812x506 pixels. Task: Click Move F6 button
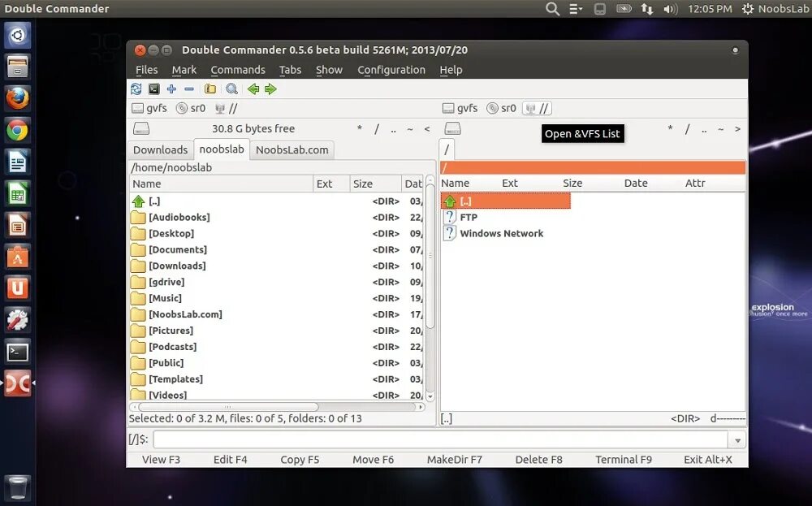coord(373,460)
